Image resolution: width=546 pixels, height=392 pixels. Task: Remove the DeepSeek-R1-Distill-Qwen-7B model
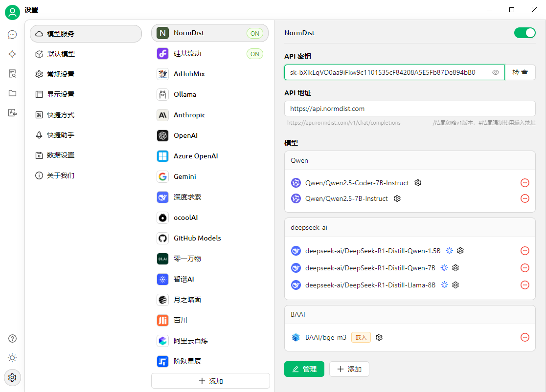(x=525, y=268)
